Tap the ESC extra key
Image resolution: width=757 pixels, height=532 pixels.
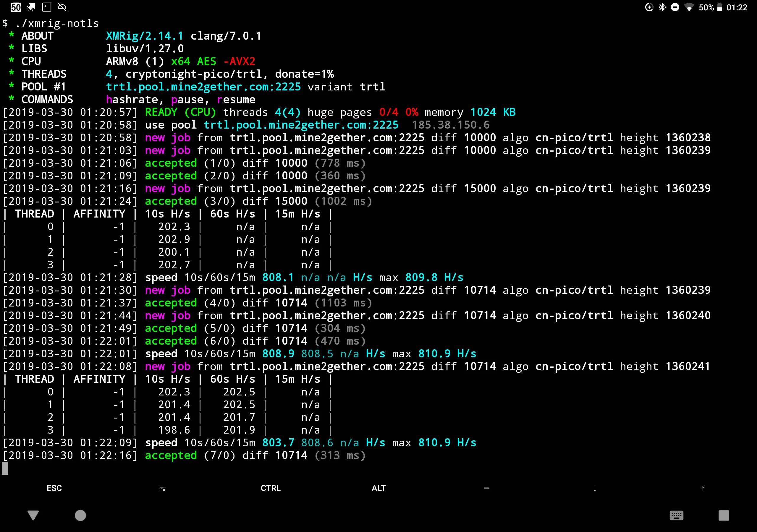pyautogui.click(x=54, y=488)
